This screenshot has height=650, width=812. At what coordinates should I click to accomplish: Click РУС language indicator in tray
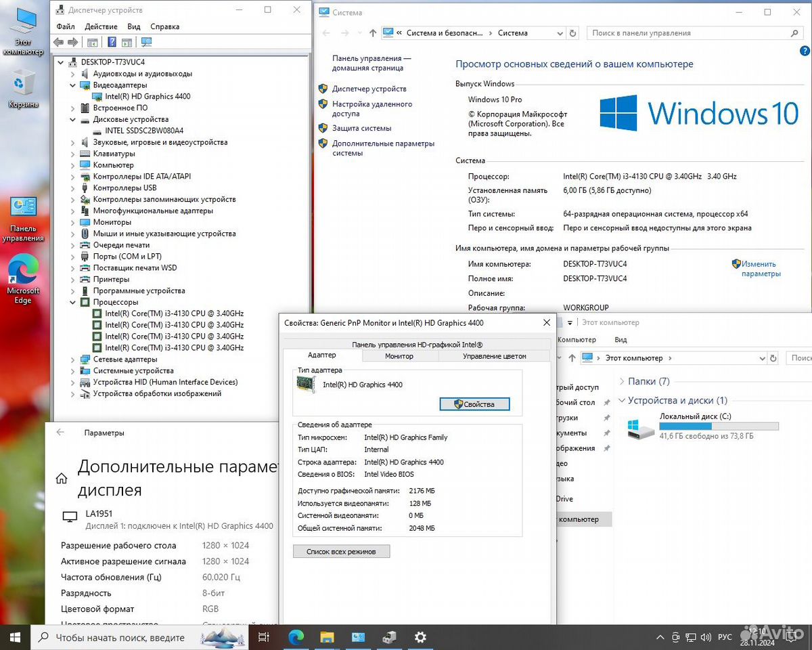[725, 638]
